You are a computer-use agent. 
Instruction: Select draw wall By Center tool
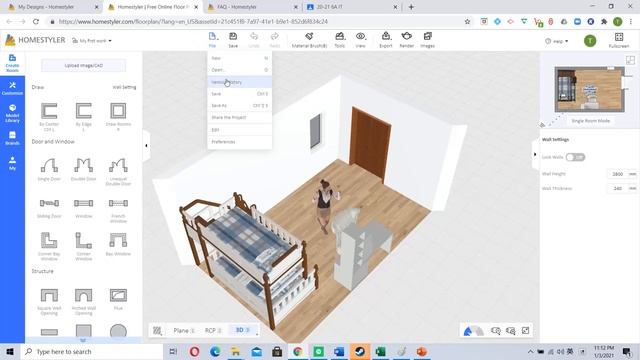point(49,116)
